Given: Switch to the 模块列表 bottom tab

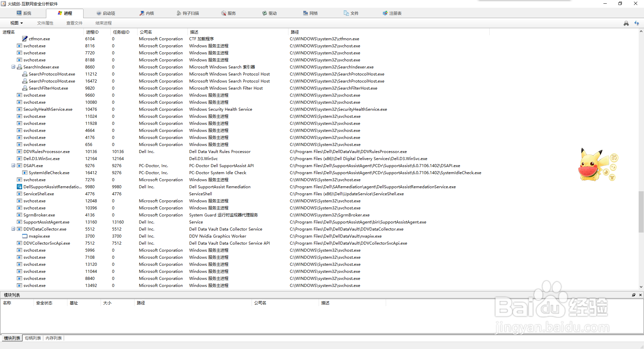Looking at the screenshot, I should click(12, 338).
